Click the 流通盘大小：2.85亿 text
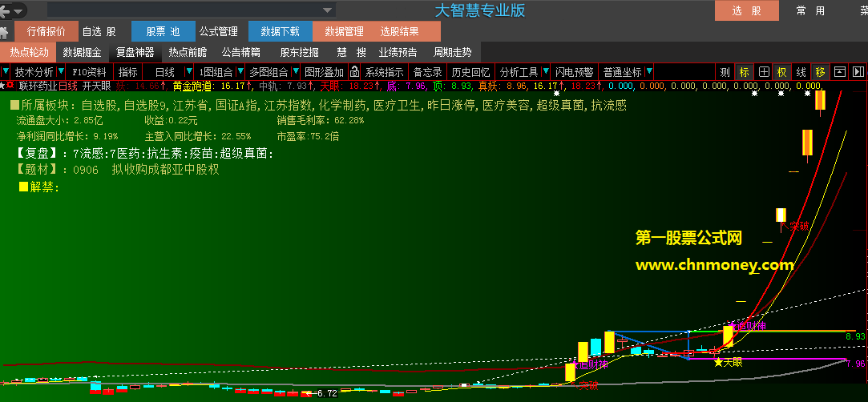This screenshot has width=868, height=402. pyautogui.click(x=60, y=120)
